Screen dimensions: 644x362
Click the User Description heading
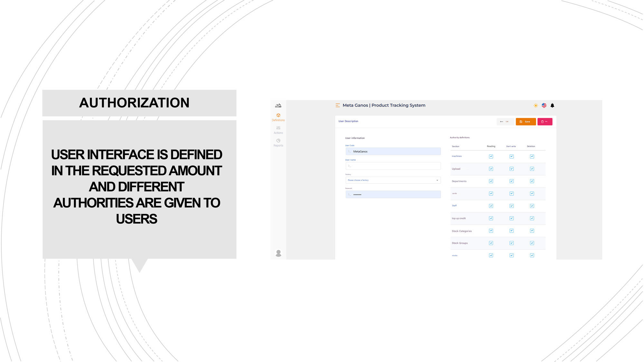pyautogui.click(x=348, y=121)
